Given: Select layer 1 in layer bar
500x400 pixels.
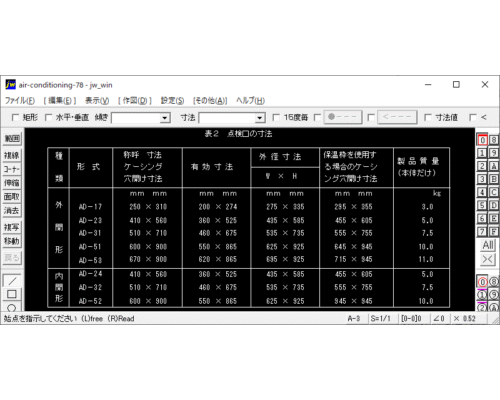Looking at the screenshot, I should coord(482,153).
